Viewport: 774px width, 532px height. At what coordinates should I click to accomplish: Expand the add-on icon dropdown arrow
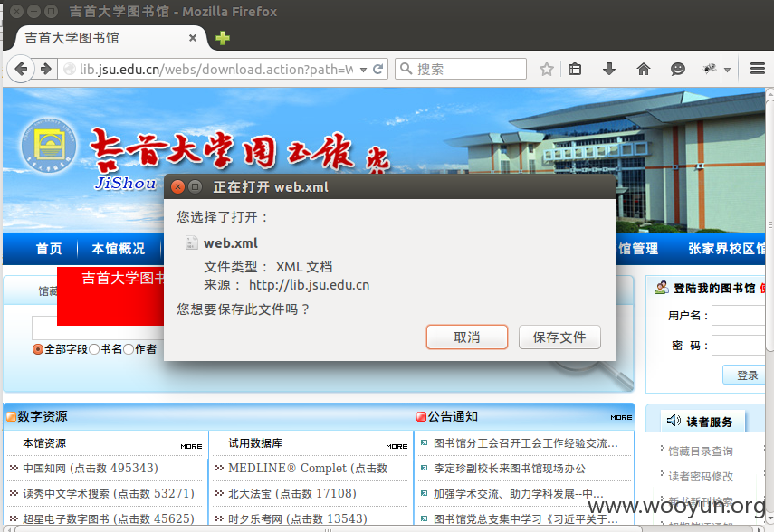(x=727, y=70)
